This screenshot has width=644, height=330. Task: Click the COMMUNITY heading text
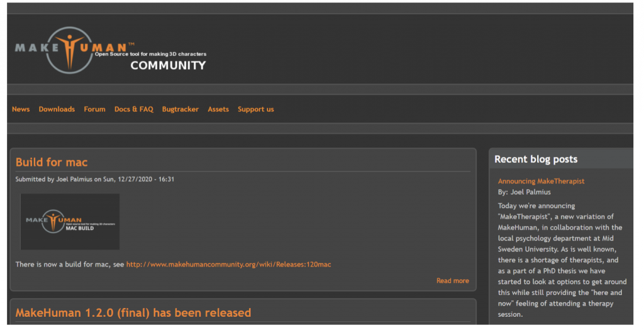coord(167,65)
